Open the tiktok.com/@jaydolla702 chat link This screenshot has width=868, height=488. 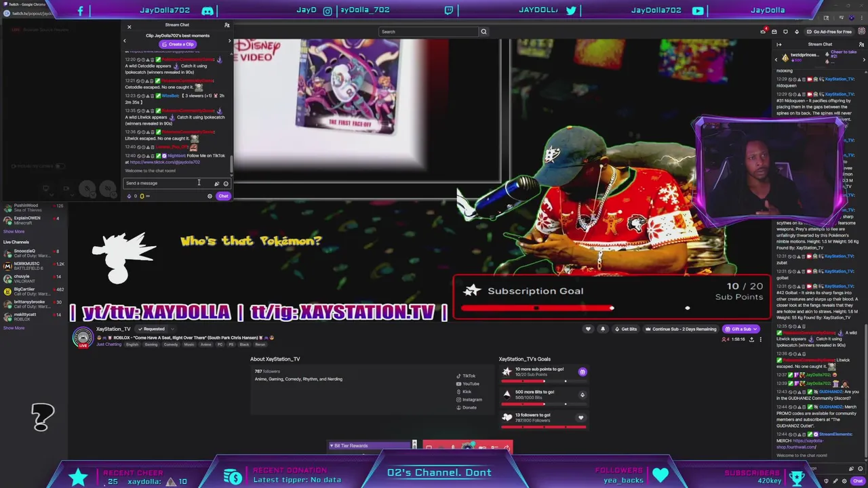click(x=165, y=162)
